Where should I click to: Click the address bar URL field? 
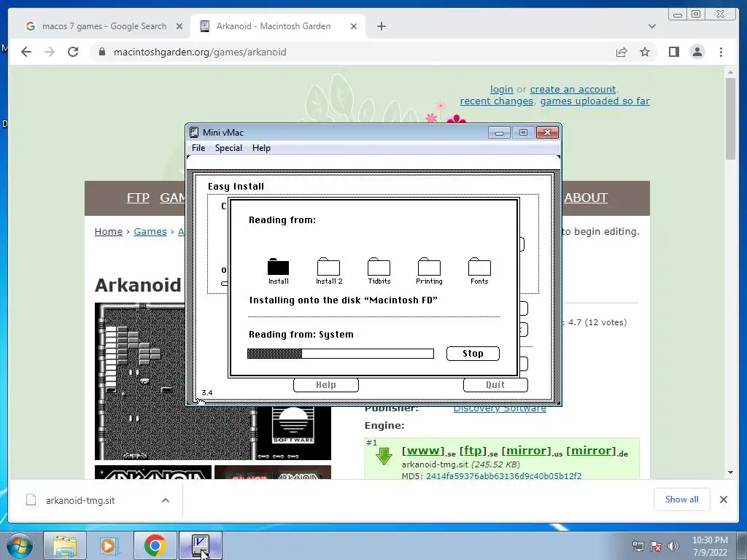(x=352, y=52)
